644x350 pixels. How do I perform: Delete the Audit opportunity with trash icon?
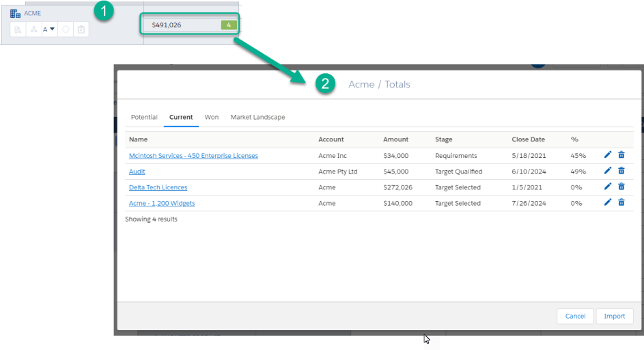point(621,171)
